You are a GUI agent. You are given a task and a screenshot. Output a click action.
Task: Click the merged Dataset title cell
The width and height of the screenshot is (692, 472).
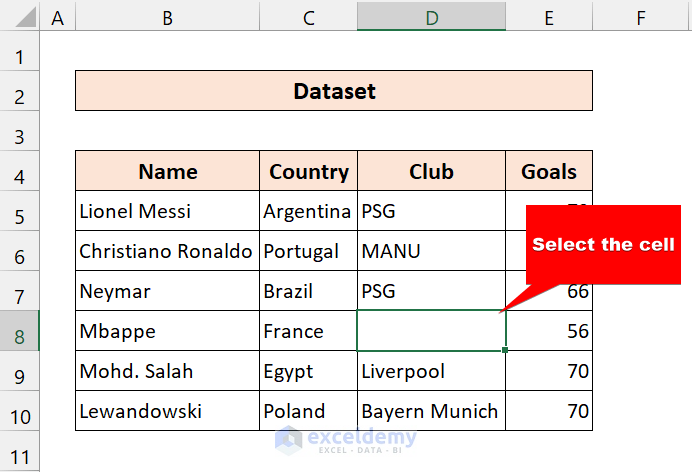click(x=334, y=91)
